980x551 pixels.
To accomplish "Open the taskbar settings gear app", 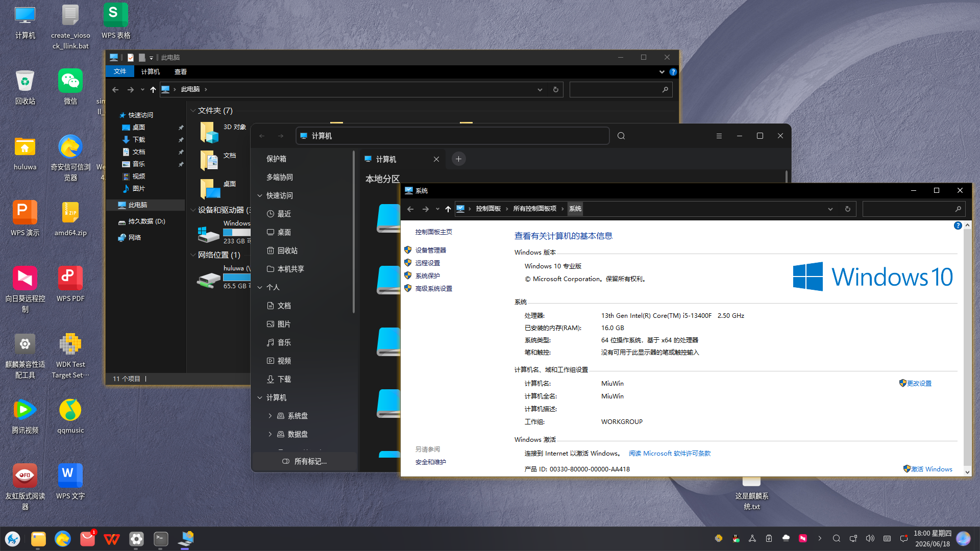I will (x=136, y=539).
